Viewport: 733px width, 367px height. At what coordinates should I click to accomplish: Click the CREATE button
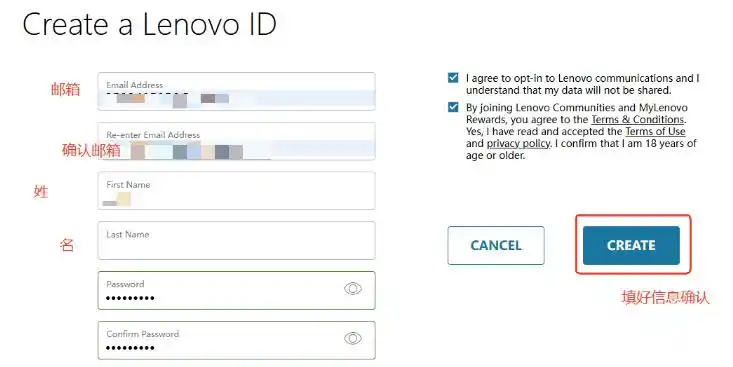631,245
